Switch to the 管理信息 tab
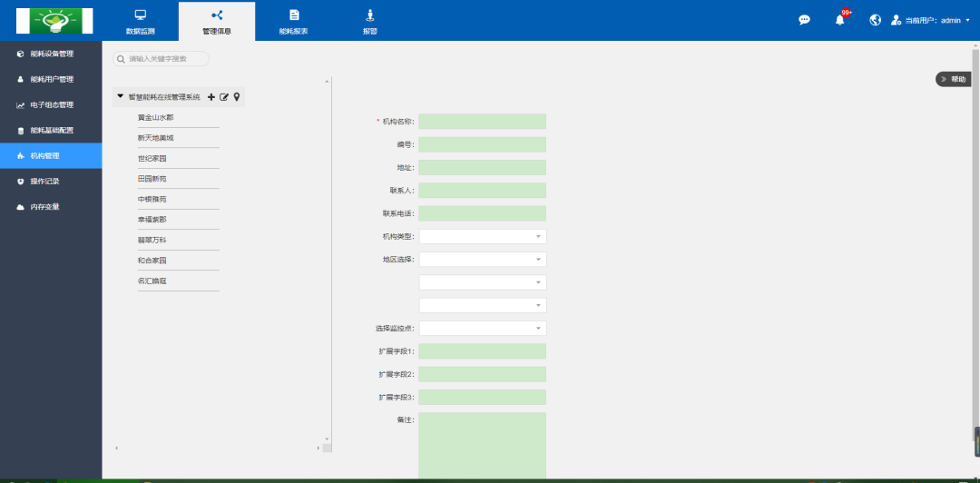980x483 pixels. [x=217, y=22]
